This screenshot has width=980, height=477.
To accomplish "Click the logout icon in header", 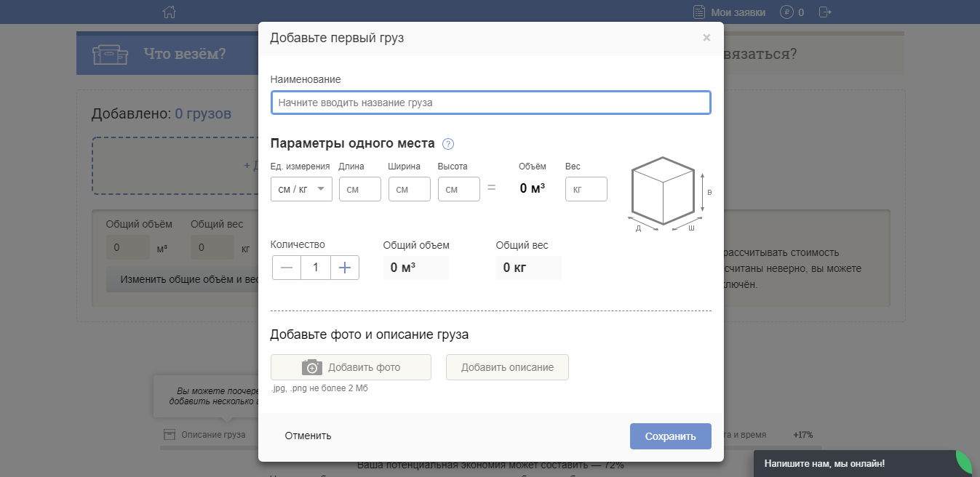I will 824,12.
